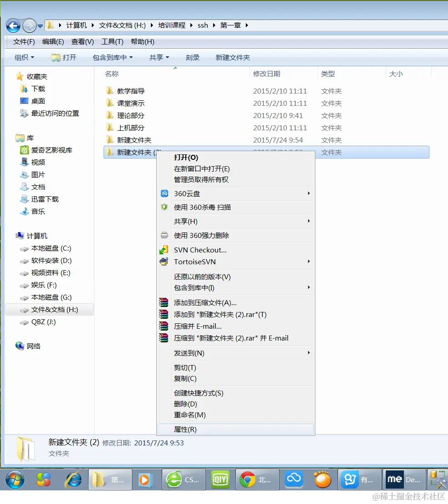Launch iQiyi from the taskbar
This screenshot has height=504, width=448.
220,479
